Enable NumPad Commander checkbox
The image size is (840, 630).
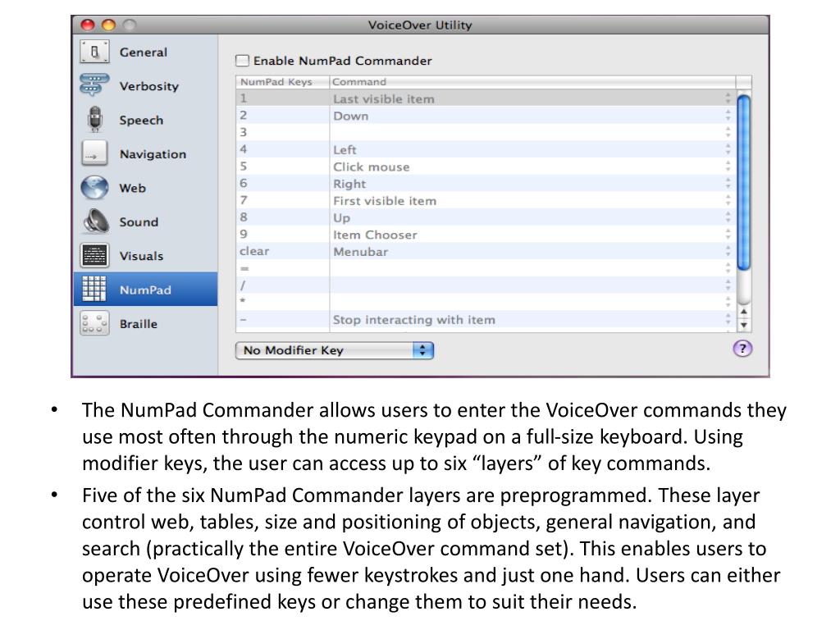coord(242,61)
